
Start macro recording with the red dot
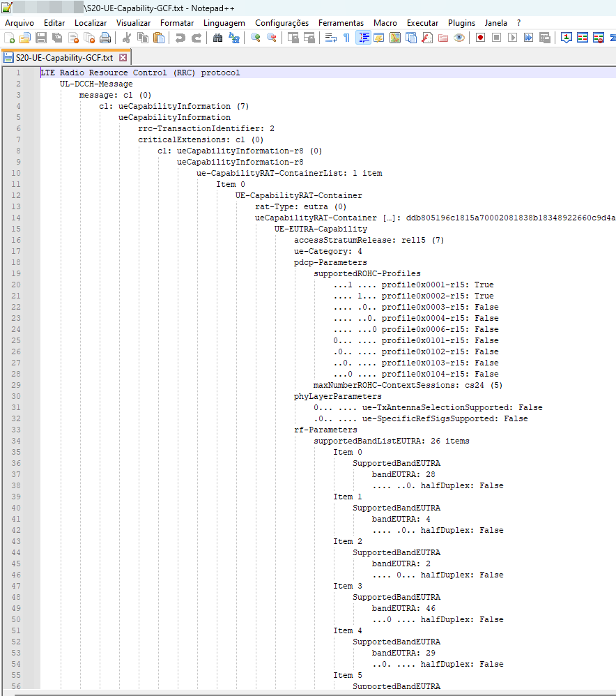[480, 38]
